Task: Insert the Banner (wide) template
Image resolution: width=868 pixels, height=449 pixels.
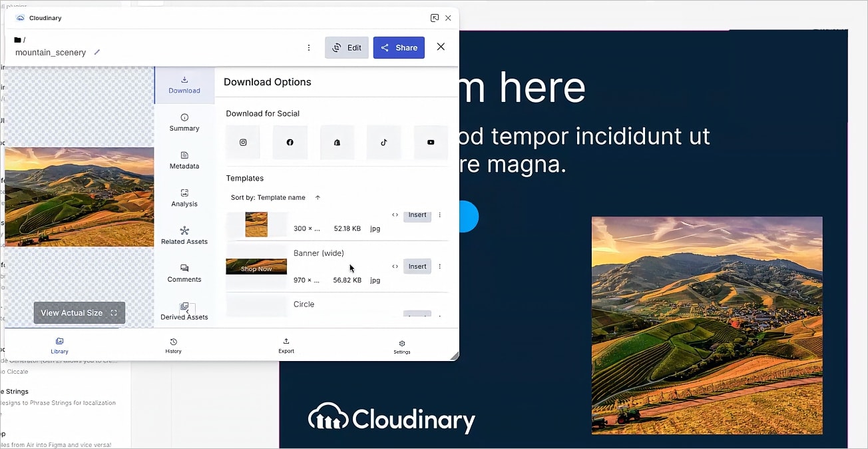Action: [x=417, y=266]
